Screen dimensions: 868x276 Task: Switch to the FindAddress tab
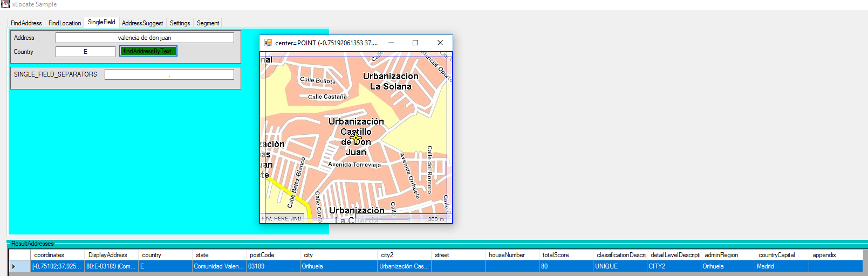tap(26, 23)
